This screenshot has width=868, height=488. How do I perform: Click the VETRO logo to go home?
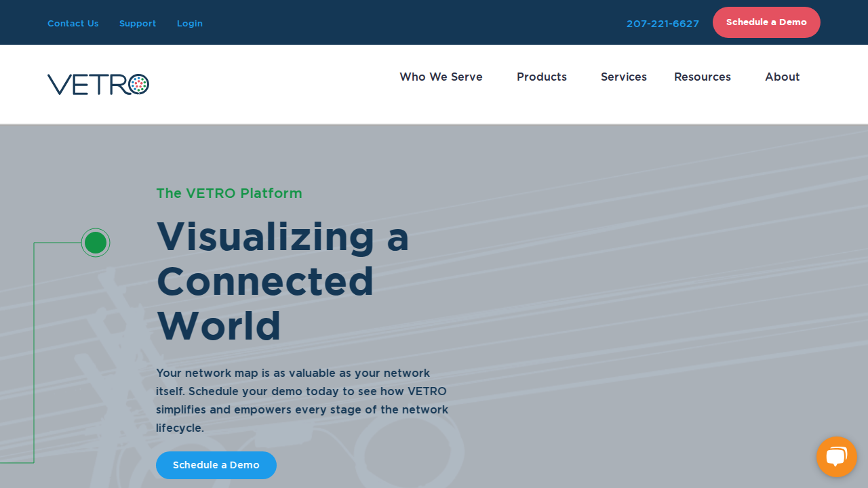point(98,85)
